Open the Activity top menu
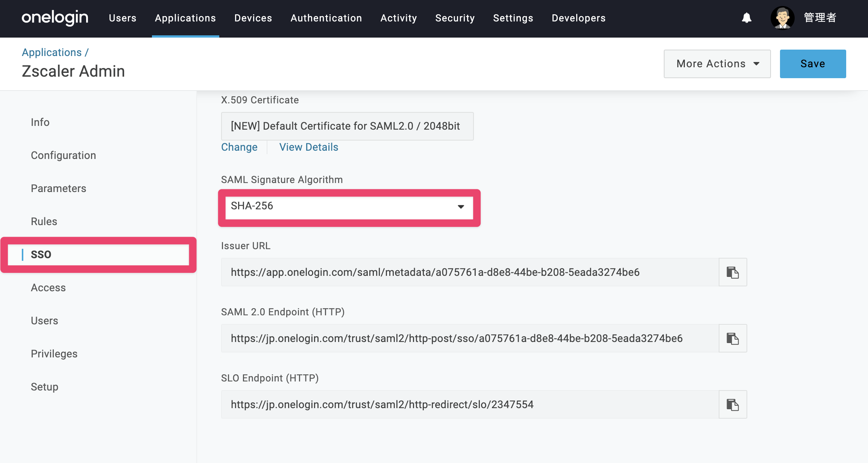Viewport: 868px width, 463px height. (399, 18)
